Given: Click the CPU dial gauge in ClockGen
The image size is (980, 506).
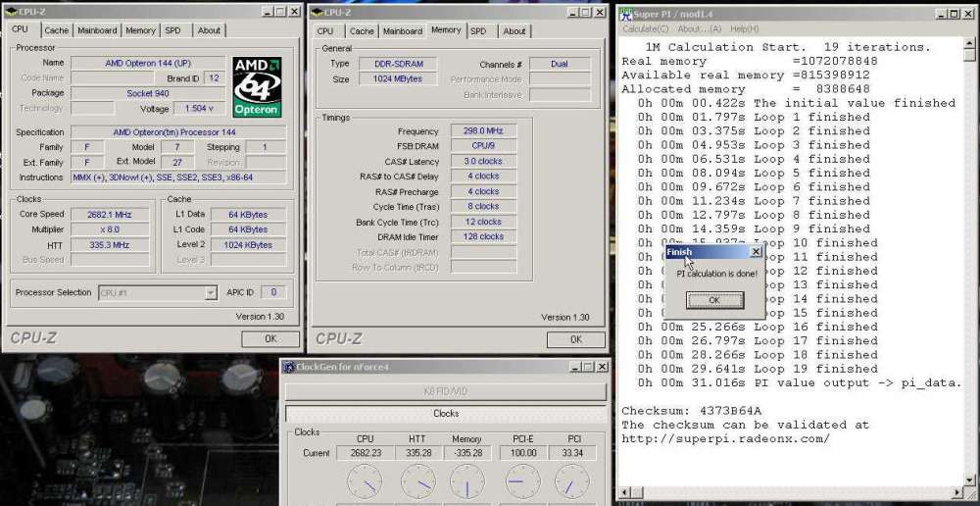Looking at the screenshot, I should point(364,481).
